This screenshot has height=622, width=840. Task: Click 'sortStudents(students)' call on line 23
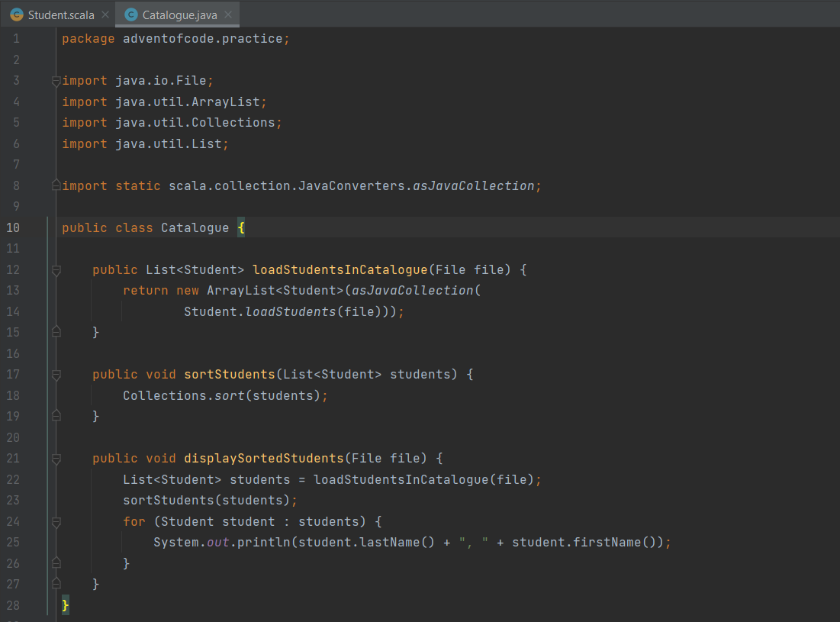coord(206,500)
